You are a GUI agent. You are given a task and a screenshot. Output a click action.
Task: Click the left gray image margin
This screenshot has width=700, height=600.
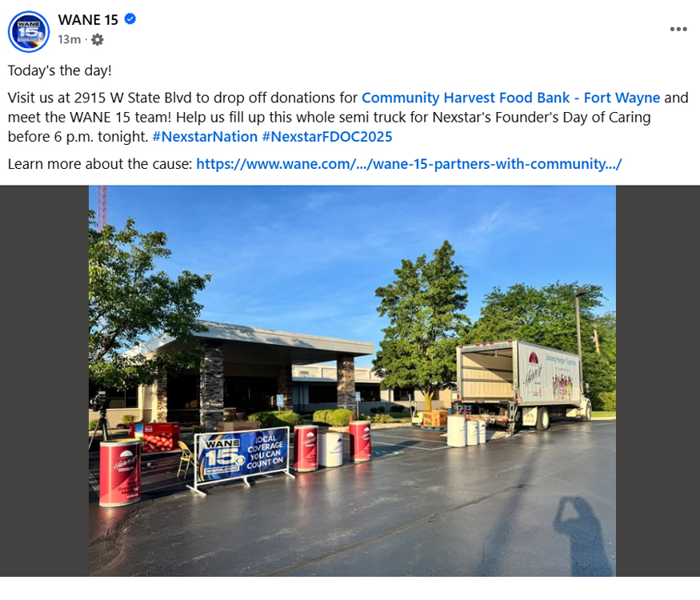44,381
